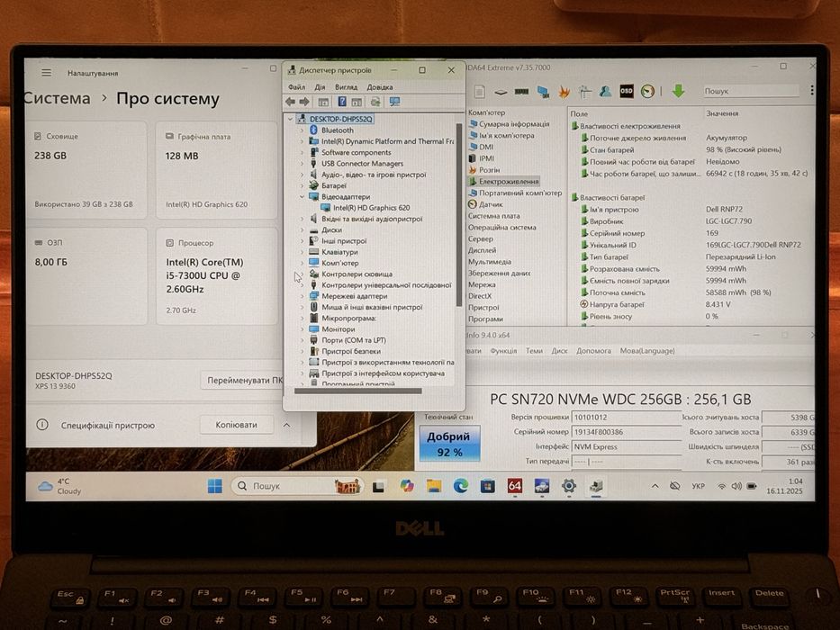The image size is (840, 630).
Task: Show hidden tray icons chevron
Action: point(655,486)
